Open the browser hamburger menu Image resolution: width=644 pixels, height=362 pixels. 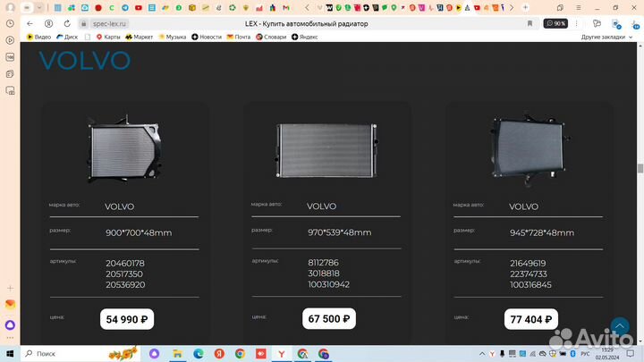point(579,7)
